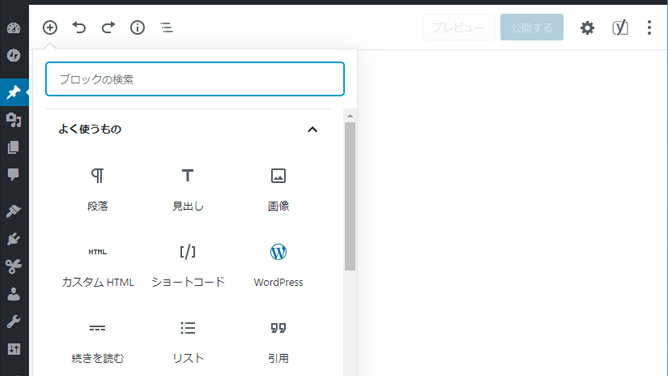Open block navigation list icon
668x376 pixels.
click(x=167, y=28)
